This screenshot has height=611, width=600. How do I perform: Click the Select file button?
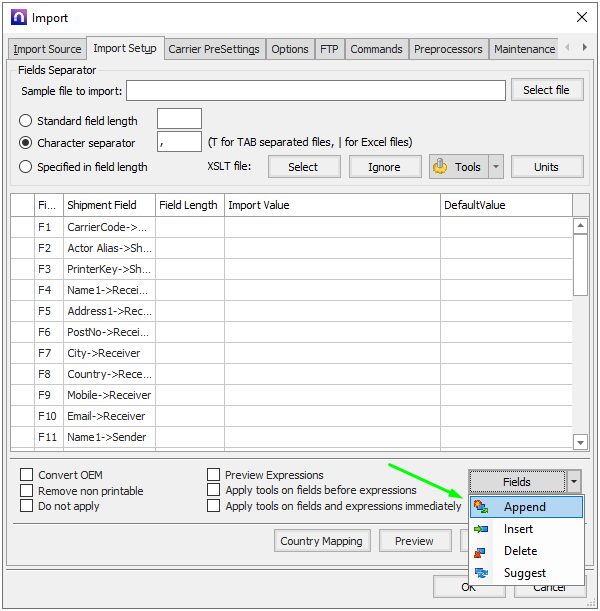coord(546,90)
